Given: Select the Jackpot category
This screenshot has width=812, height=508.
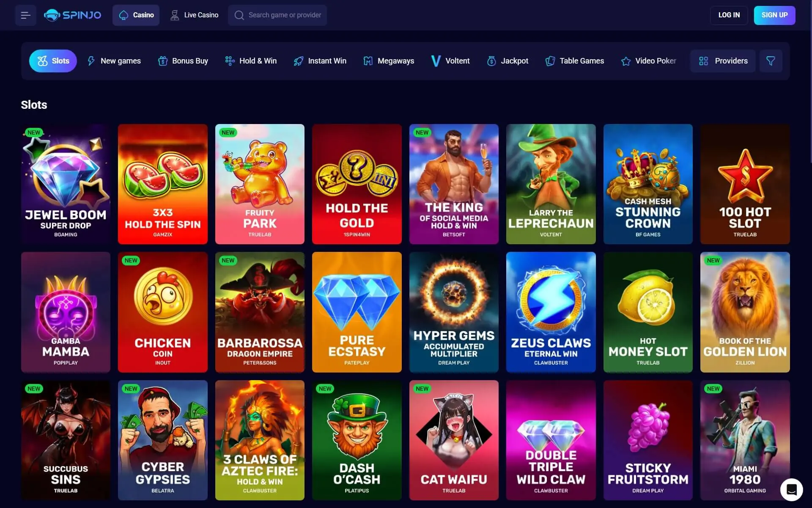Looking at the screenshot, I should (507, 61).
